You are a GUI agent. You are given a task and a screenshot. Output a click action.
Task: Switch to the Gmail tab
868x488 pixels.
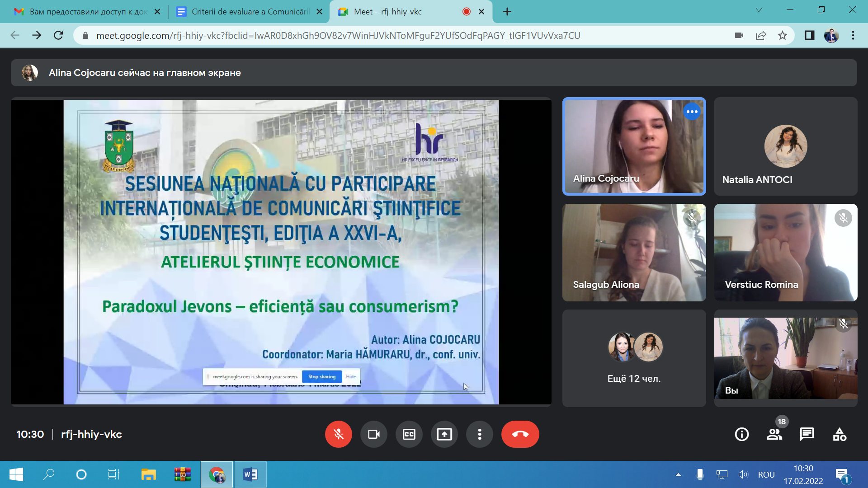[88, 12]
